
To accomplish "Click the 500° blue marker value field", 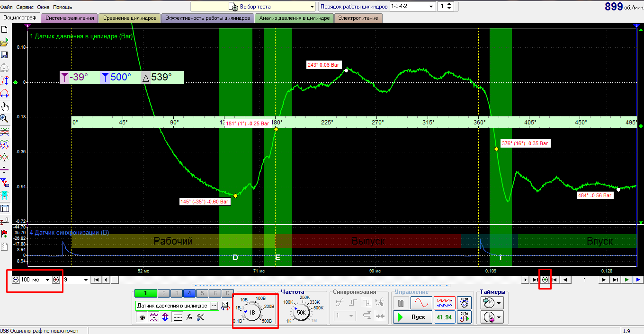I will tap(120, 77).
